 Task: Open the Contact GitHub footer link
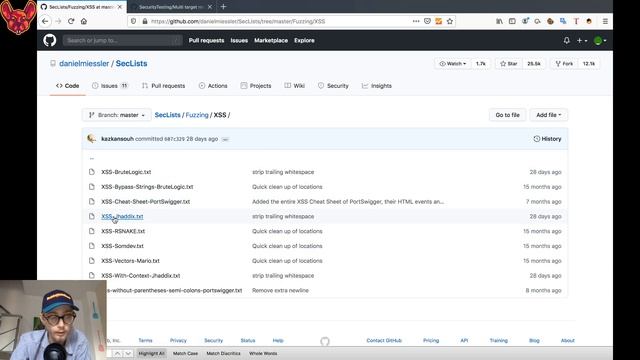tap(384, 340)
